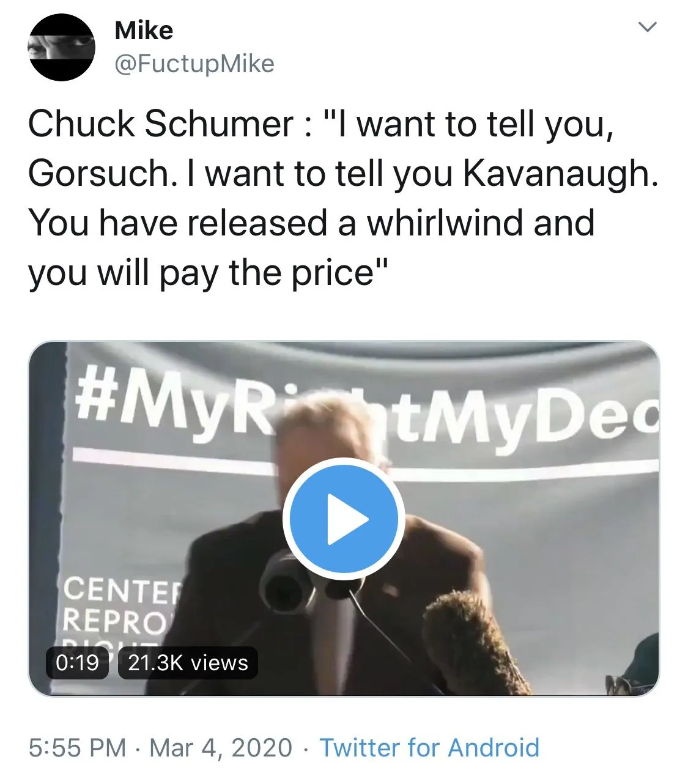This screenshot has height=784, width=688.
Task: Click the phrase 'pay the price'
Action: [x=266, y=273]
